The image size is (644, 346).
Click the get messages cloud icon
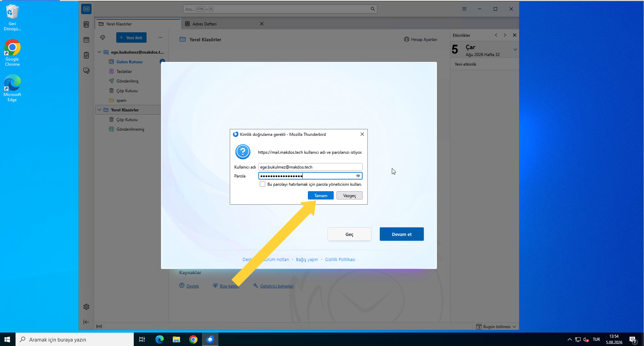tap(103, 37)
